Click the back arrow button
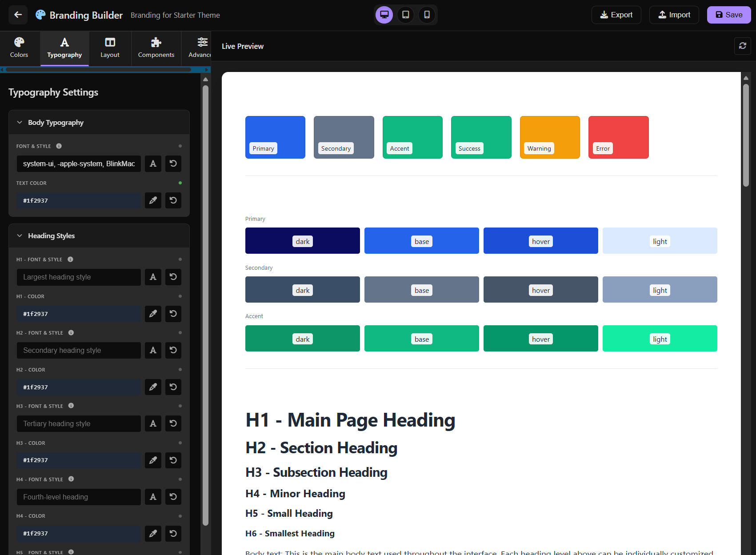 click(x=18, y=15)
